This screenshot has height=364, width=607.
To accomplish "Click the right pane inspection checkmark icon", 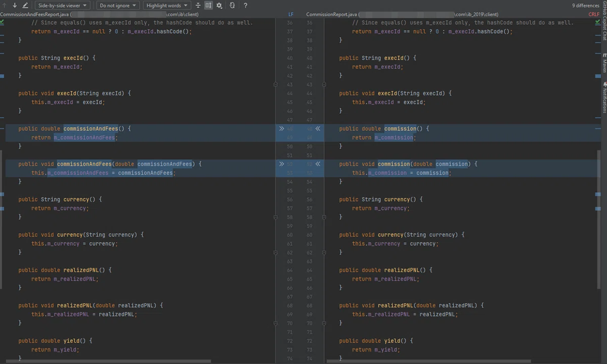I will pos(598,22).
